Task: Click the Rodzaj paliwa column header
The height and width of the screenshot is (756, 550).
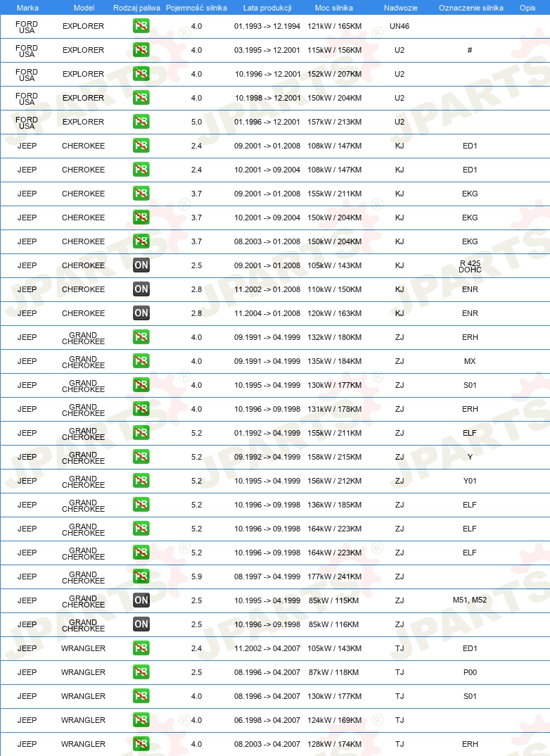Action: pos(136,8)
